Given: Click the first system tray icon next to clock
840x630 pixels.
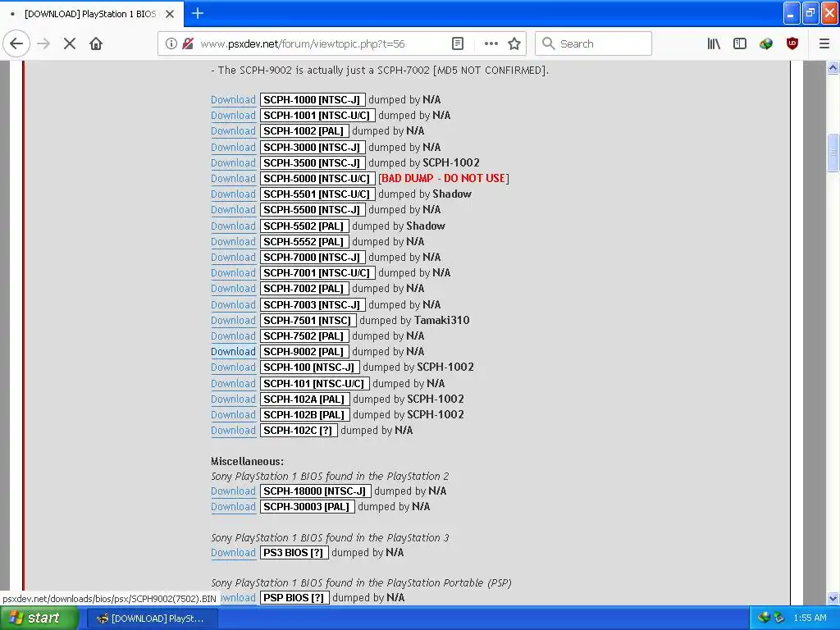Looking at the screenshot, I should pos(764,618).
